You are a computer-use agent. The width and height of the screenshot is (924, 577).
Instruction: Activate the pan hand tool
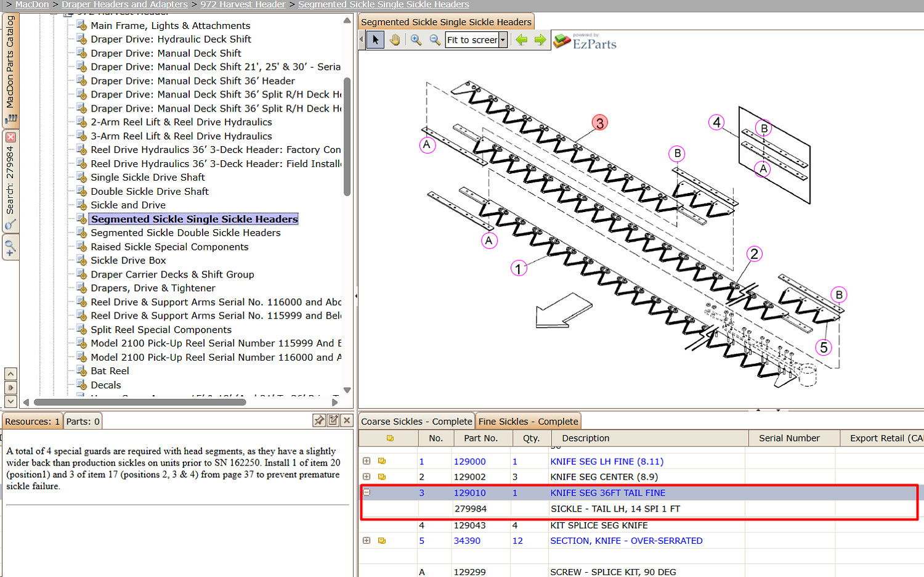click(395, 40)
